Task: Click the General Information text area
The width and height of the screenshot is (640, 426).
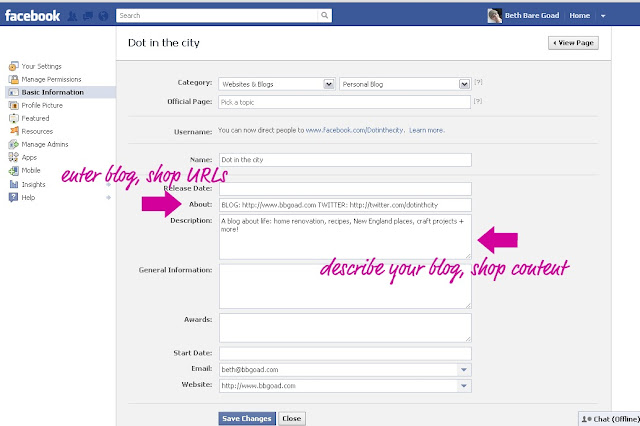Action: tap(345, 286)
